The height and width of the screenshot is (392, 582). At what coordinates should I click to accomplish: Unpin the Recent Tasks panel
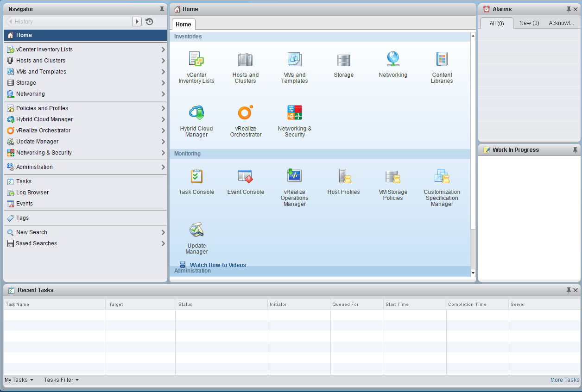pos(568,290)
